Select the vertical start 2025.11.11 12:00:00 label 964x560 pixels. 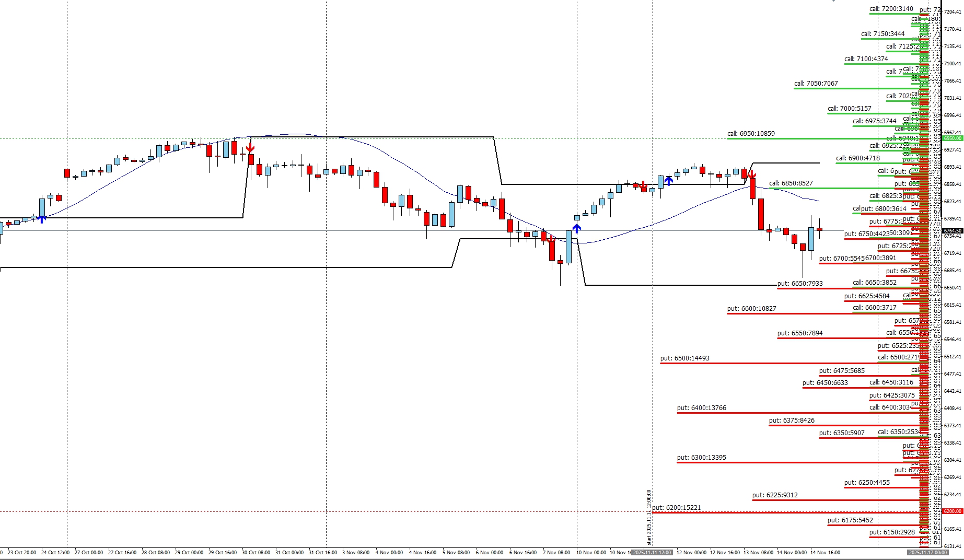pos(649,517)
